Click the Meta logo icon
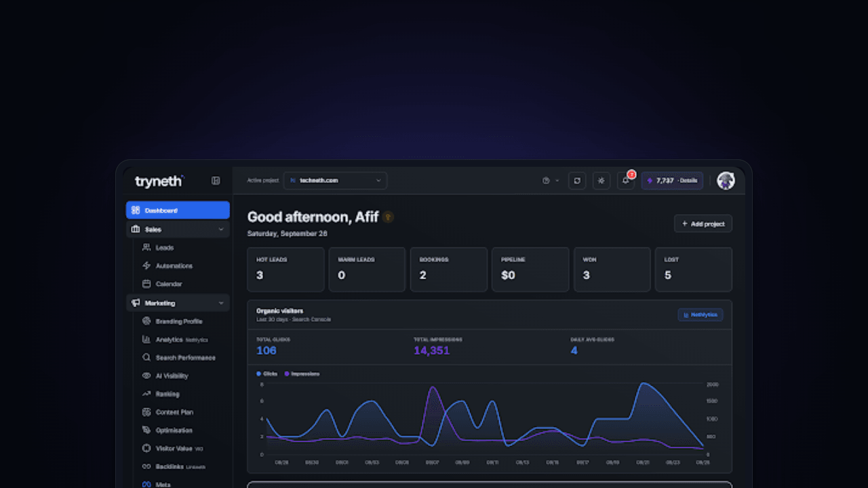The width and height of the screenshot is (868, 488). pyautogui.click(x=146, y=484)
